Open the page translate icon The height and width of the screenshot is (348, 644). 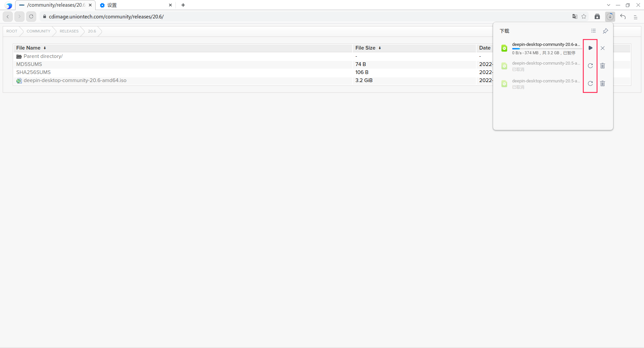(x=575, y=16)
